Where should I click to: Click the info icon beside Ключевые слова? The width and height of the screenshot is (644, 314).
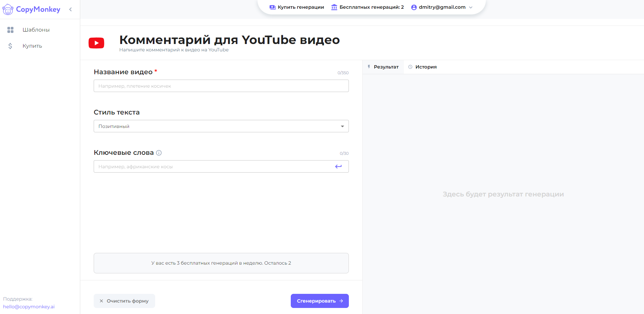tap(159, 153)
